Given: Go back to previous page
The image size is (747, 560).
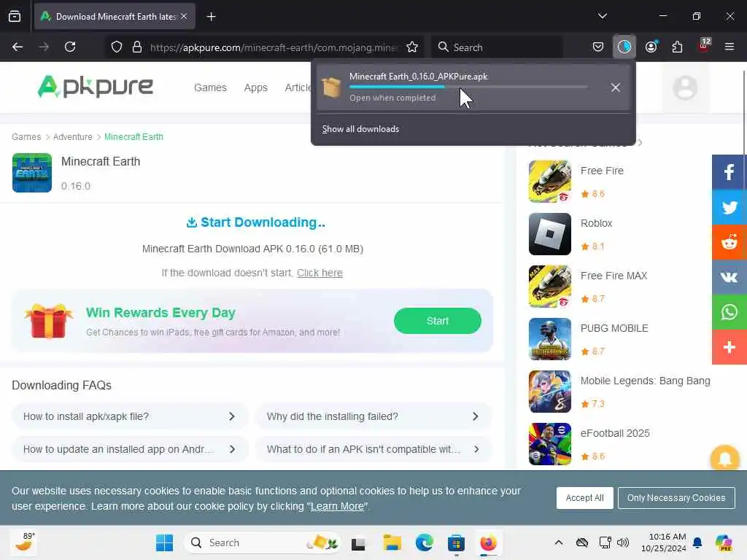Looking at the screenshot, I should (x=18, y=47).
